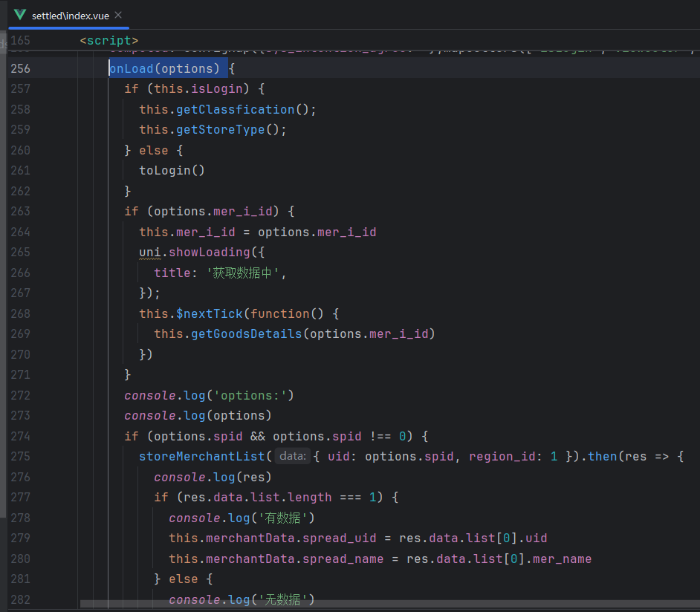
Task: Click this.mer_i_id assignment target on line 264
Action: tap(187, 232)
